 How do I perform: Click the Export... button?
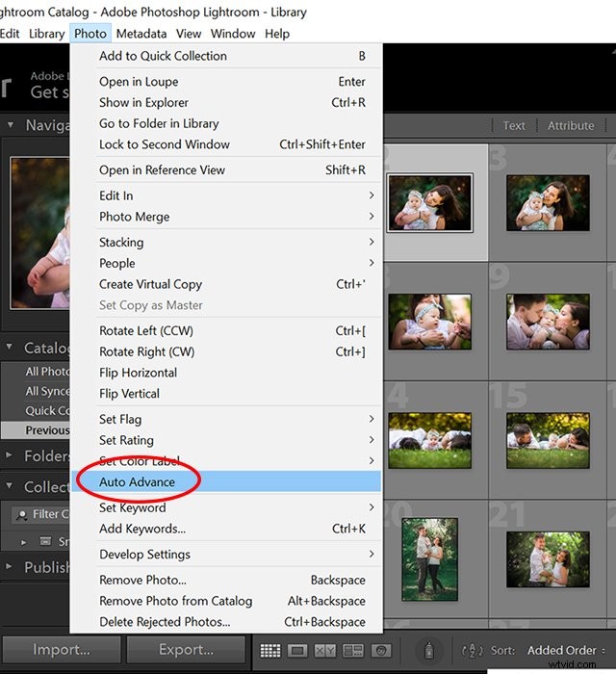[x=186, y=650]
